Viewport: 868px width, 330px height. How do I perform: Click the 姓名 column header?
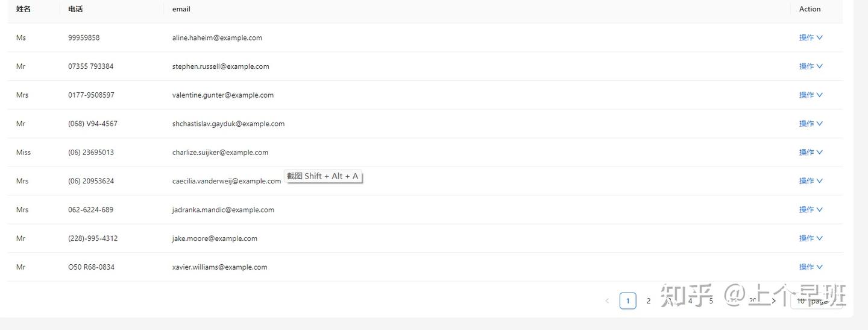24,9
